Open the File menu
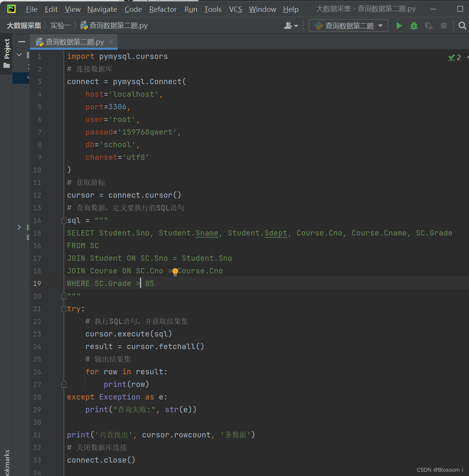Screen dimensions: 469x476 [x=31, y=9]
